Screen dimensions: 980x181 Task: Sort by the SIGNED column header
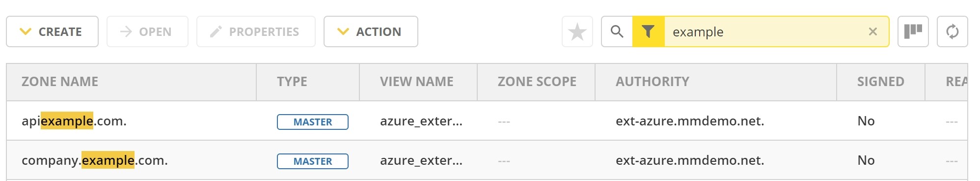pos(881,82)
